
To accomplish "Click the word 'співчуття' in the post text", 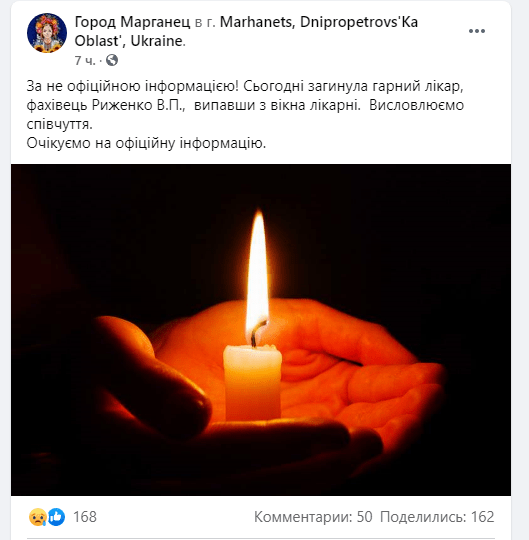I will coord(59,124).
